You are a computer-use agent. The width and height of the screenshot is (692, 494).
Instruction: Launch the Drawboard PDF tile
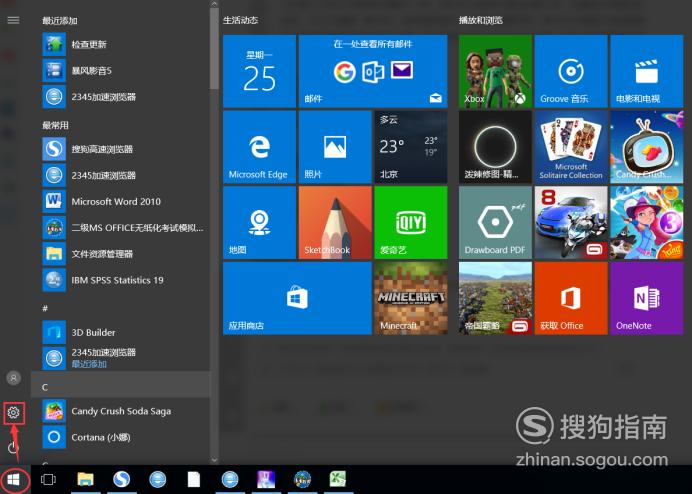[x=495, y=222]
